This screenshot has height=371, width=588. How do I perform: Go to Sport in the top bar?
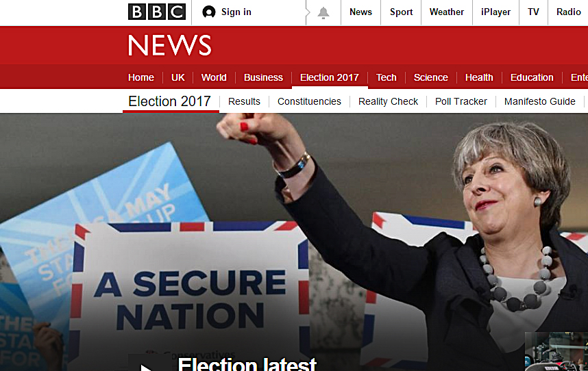[x=401, y=12]
